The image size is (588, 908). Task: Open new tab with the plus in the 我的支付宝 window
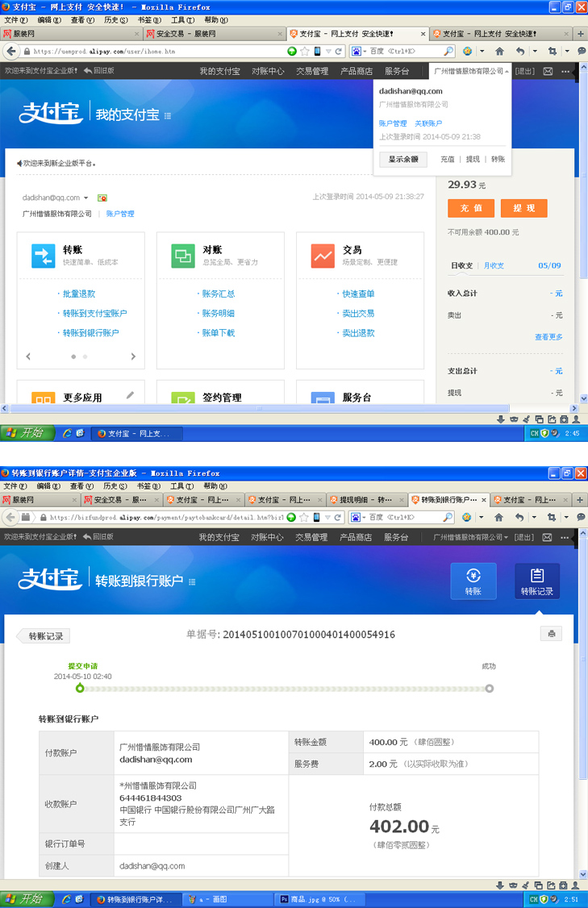(x=581, y=34)
